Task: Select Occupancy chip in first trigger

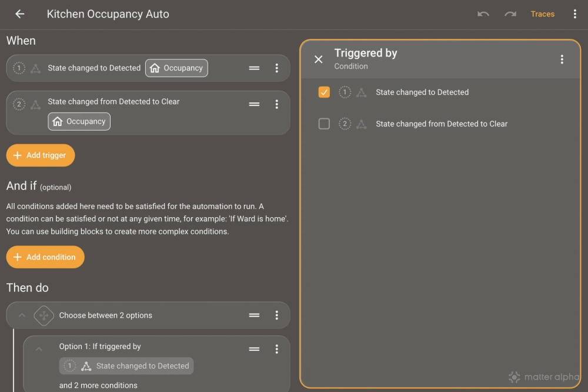Action: (x=176, y=68)
